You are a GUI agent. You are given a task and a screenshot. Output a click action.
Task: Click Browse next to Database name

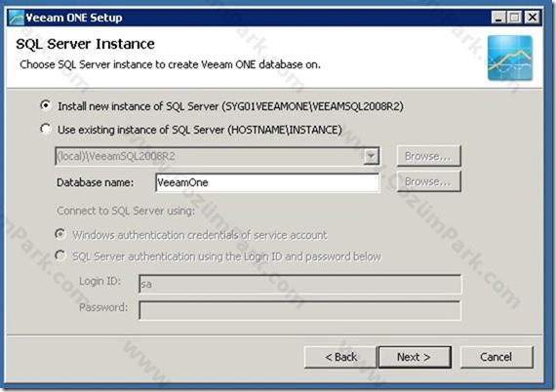click(428, 181)
